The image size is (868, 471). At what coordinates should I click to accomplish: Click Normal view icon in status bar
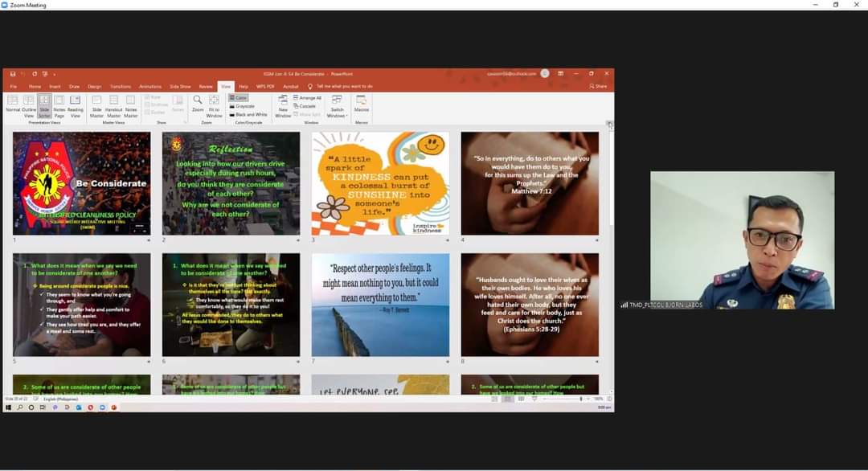pos(494,399)
